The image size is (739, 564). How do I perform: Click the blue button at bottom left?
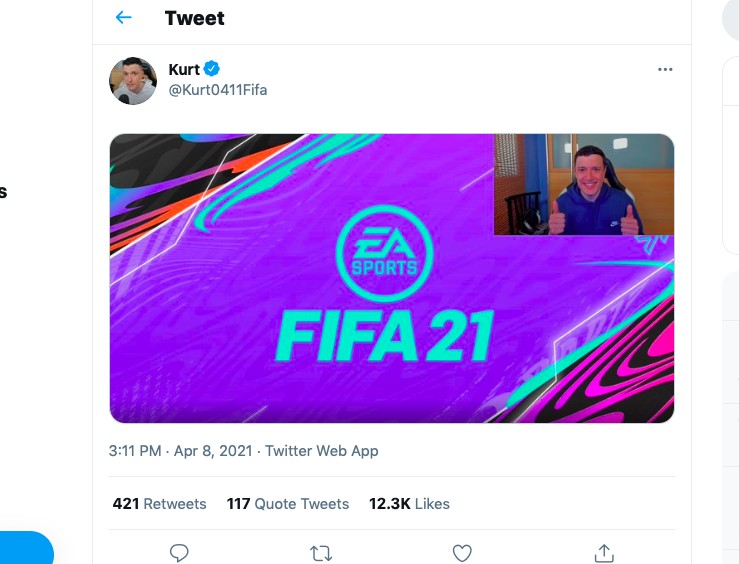pyautogui.click(x=25, y=548)
